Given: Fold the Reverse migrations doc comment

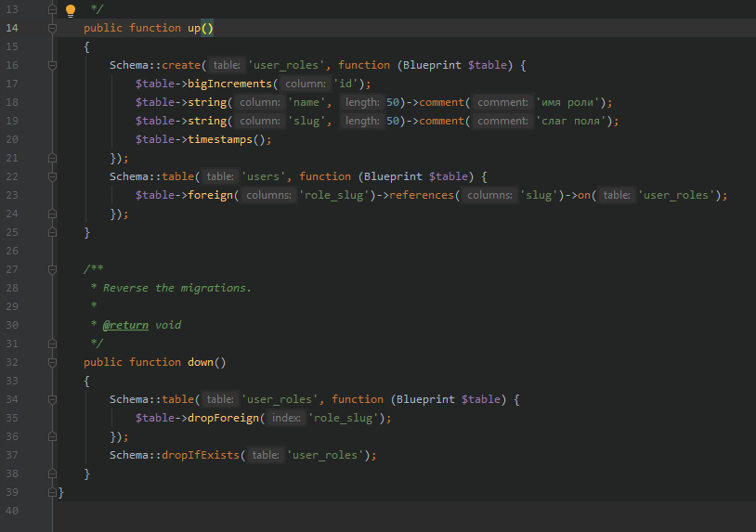Looking at the screenshot, I should (53, 270).
